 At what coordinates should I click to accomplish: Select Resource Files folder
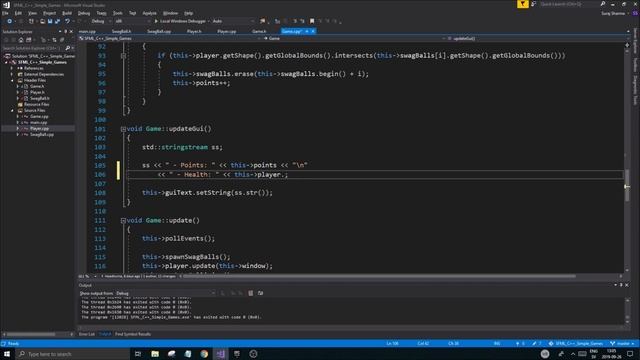pyautogui.click(x=36, y=104)
